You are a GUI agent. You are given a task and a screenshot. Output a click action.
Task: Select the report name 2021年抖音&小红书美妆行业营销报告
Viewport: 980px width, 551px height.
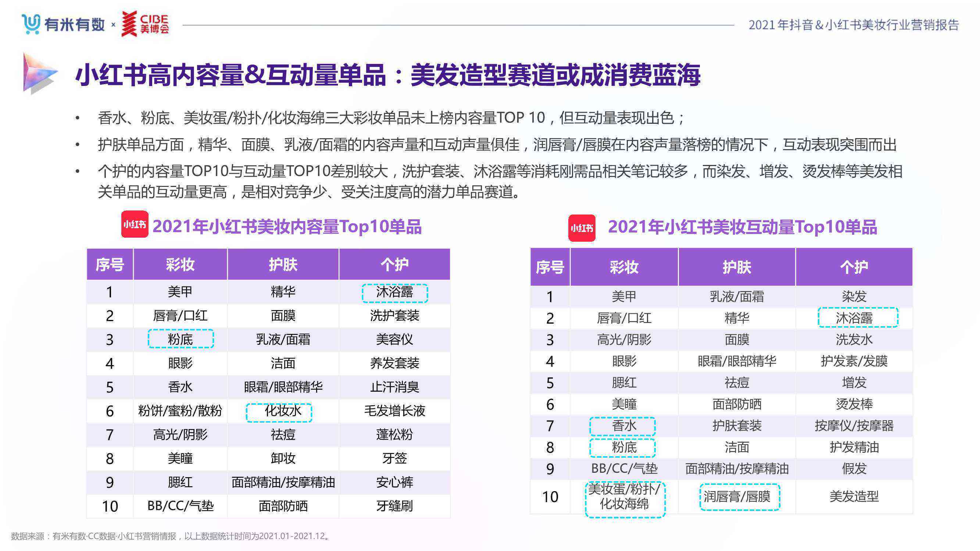854,25
